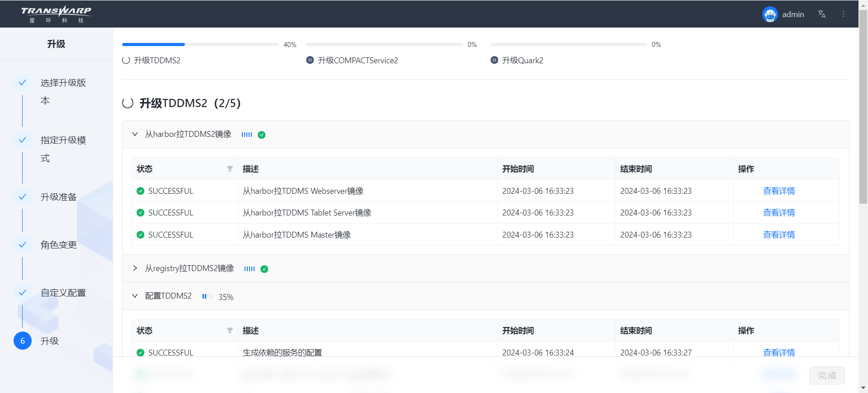Click the 升级Quark2 task label

coord(522,60)
